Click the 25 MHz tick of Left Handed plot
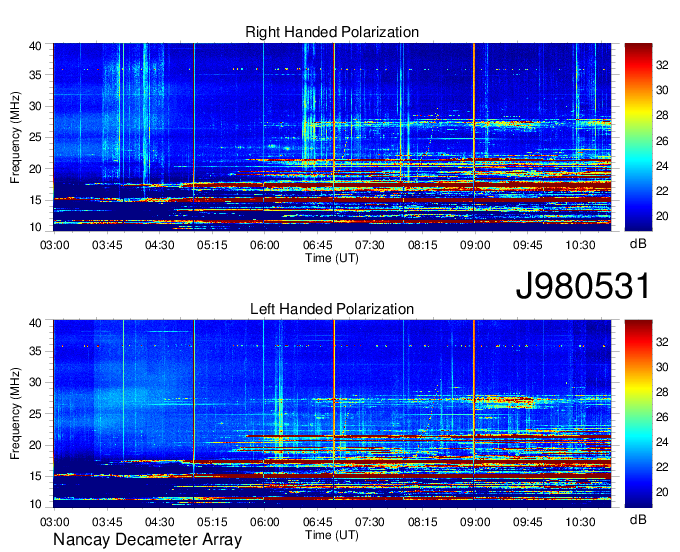680x552 pixels. pyautogui.click(x=35, y=414)
